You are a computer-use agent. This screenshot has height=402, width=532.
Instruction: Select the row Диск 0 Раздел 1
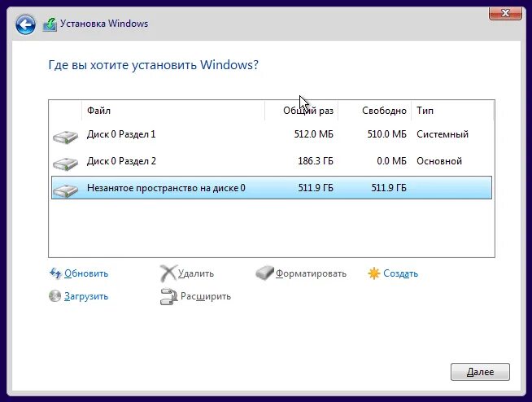[272, 134]
